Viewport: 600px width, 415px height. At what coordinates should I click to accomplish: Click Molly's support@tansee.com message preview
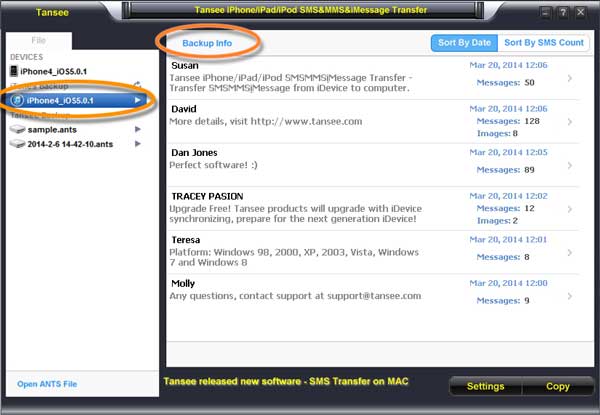[x=295, y=296]
